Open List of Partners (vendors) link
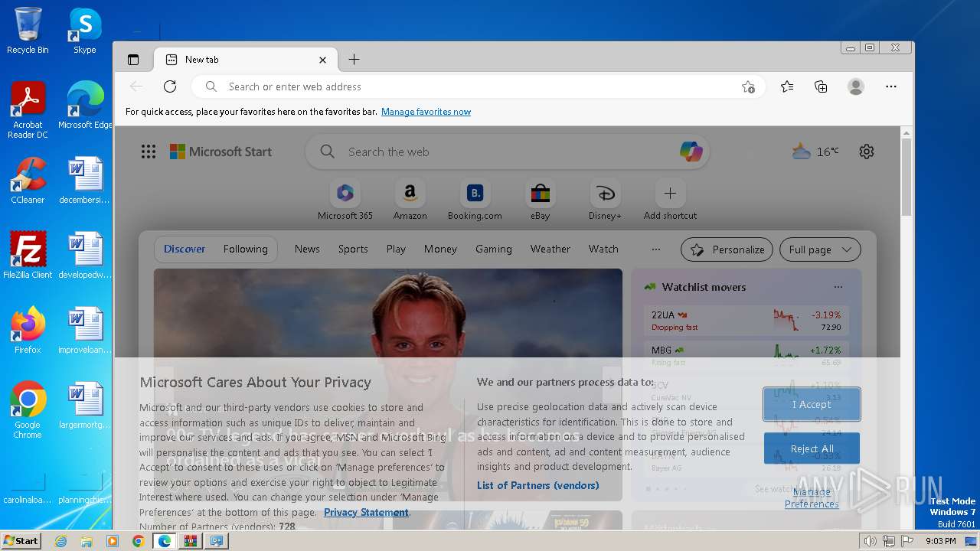Screen dimensions: 980x551 click(x=538, y=485)
